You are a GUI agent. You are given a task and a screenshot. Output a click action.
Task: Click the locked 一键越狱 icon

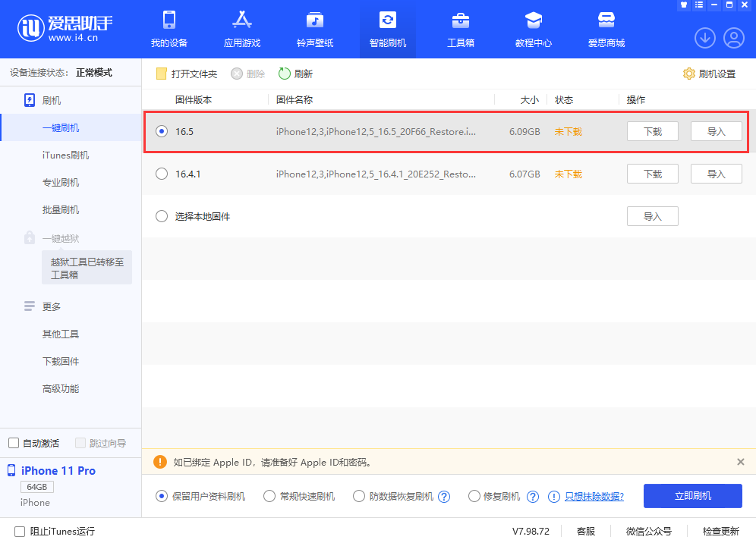point(30,237)
